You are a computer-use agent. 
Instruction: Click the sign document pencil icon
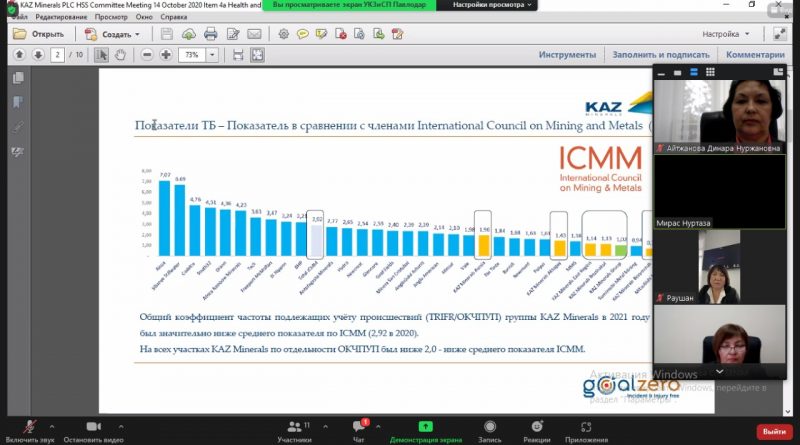pyautogui.click(x=397, y=34)
